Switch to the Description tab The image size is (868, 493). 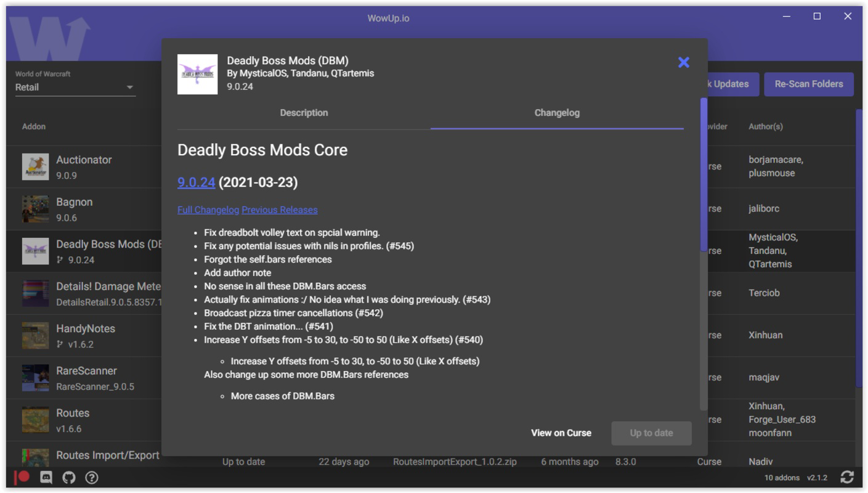(304, 113)
